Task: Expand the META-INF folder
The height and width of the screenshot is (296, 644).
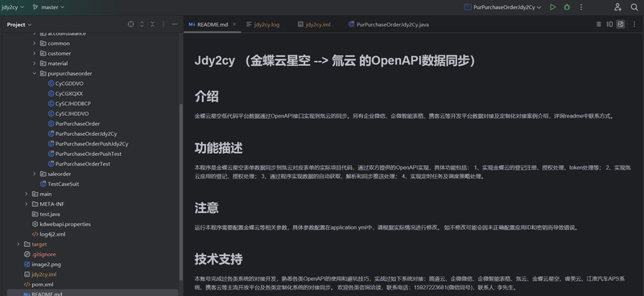Action: (27, 204)
